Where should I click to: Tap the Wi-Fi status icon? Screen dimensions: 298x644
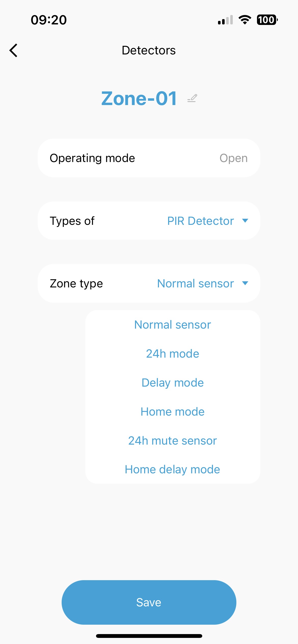(x=245, y=20)
